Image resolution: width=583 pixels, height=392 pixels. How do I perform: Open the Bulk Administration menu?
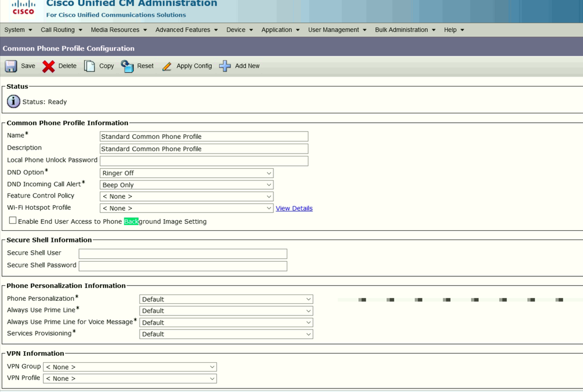(405, 30)
